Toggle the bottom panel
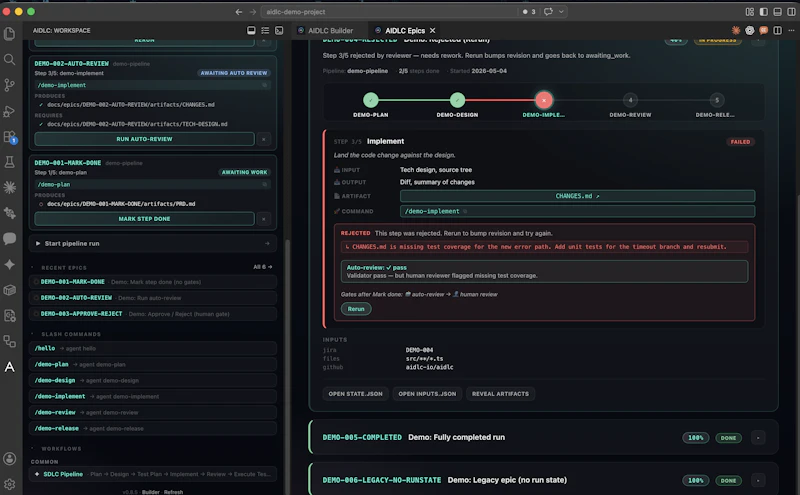800x495 pixels. [x=778, y=12]
